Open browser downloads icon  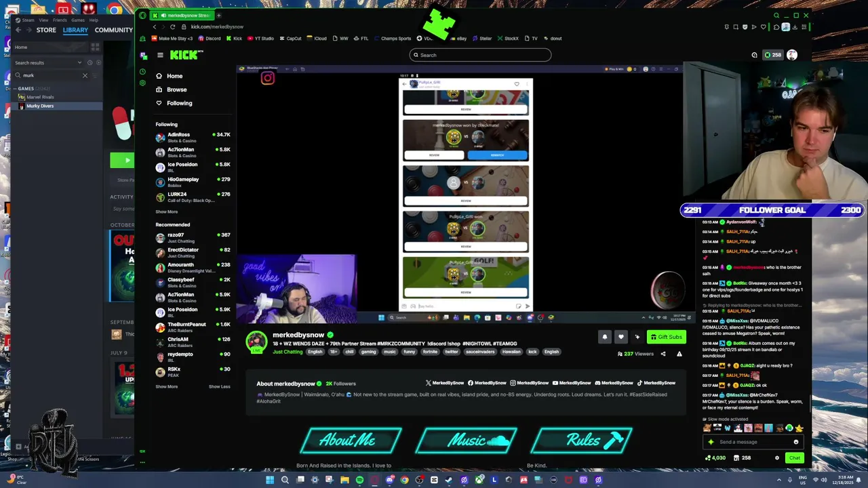[795, 27]
